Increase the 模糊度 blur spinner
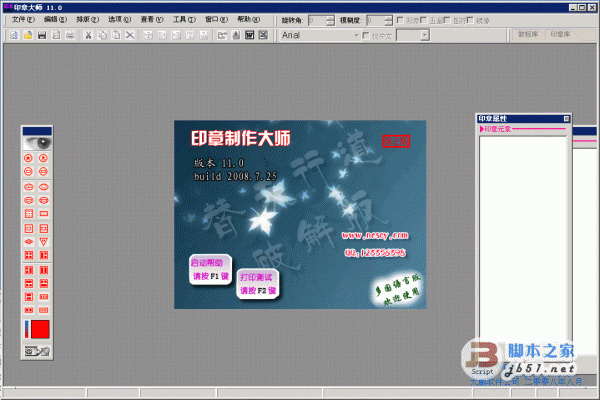600x400 pixels. click(388, 18)
